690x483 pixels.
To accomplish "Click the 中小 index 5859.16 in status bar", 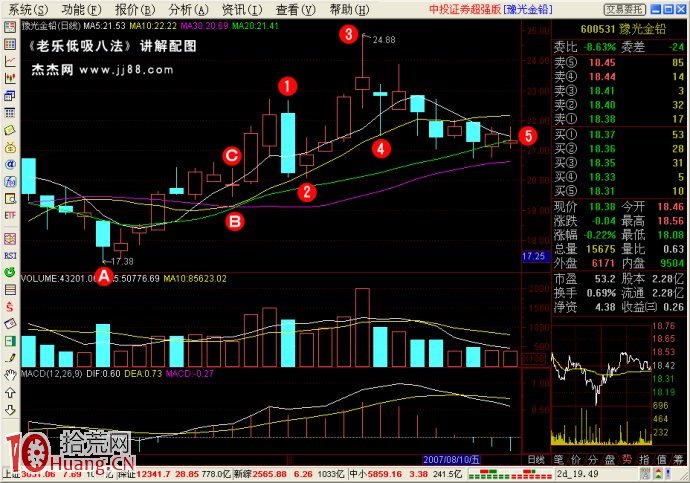I will [x=385, y=474].
